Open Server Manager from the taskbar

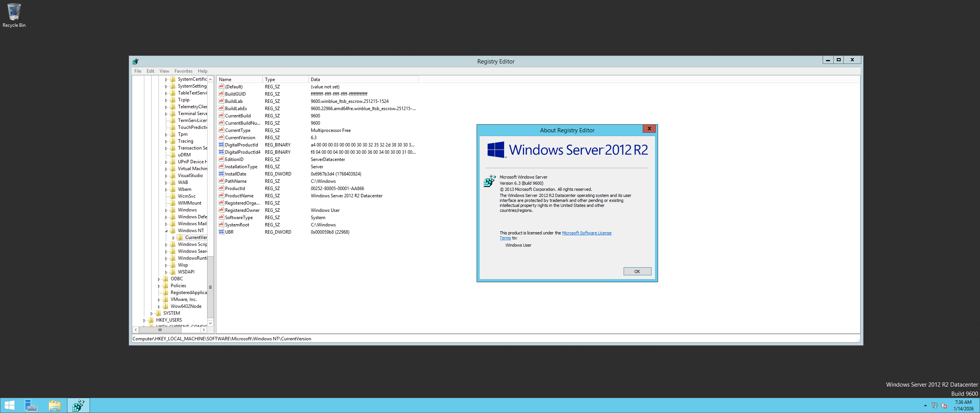pos(31,405)
